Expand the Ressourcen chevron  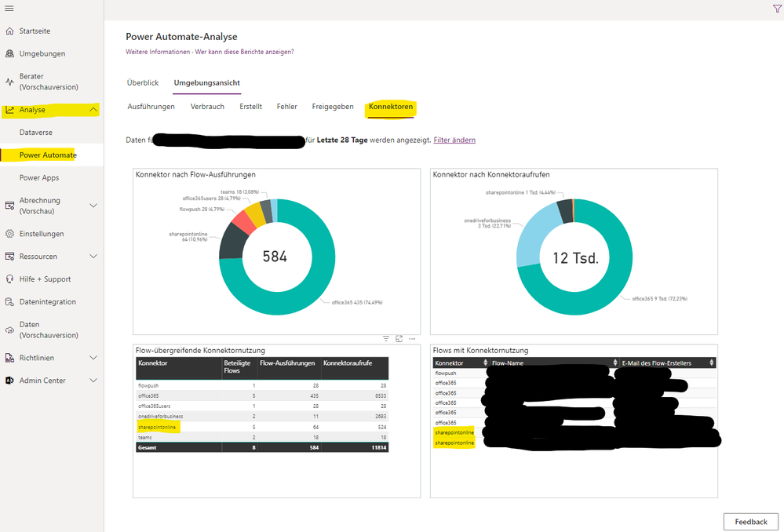pyautogui.click(x=93, y=257)
